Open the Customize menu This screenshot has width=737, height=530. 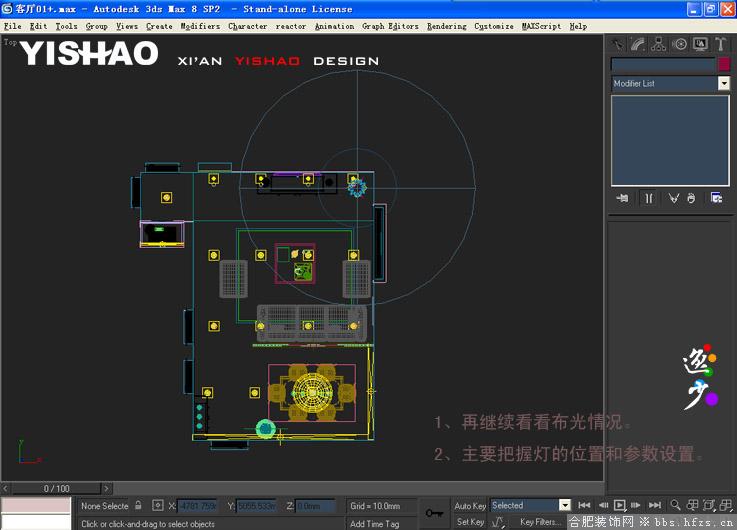click(494, 26)
